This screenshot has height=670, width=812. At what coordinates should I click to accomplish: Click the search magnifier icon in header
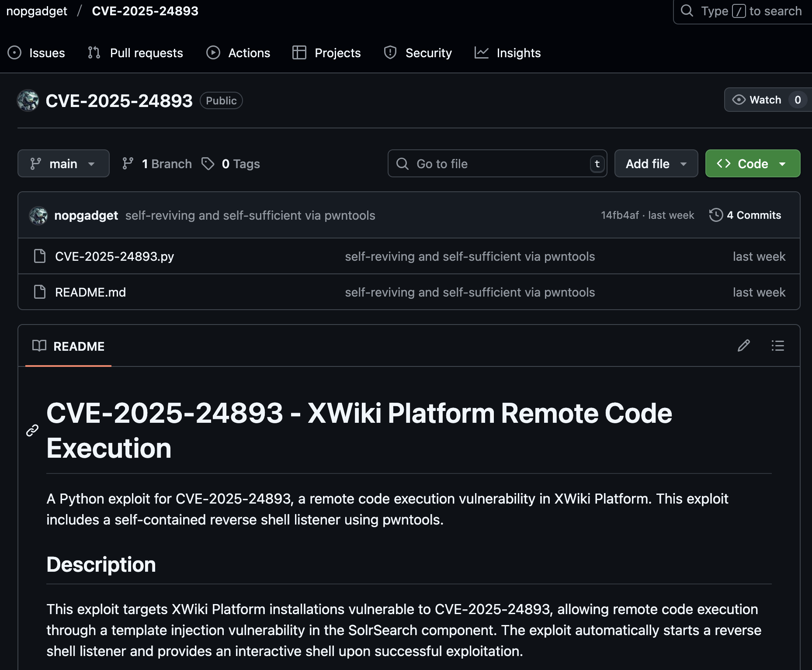point(687,10)
